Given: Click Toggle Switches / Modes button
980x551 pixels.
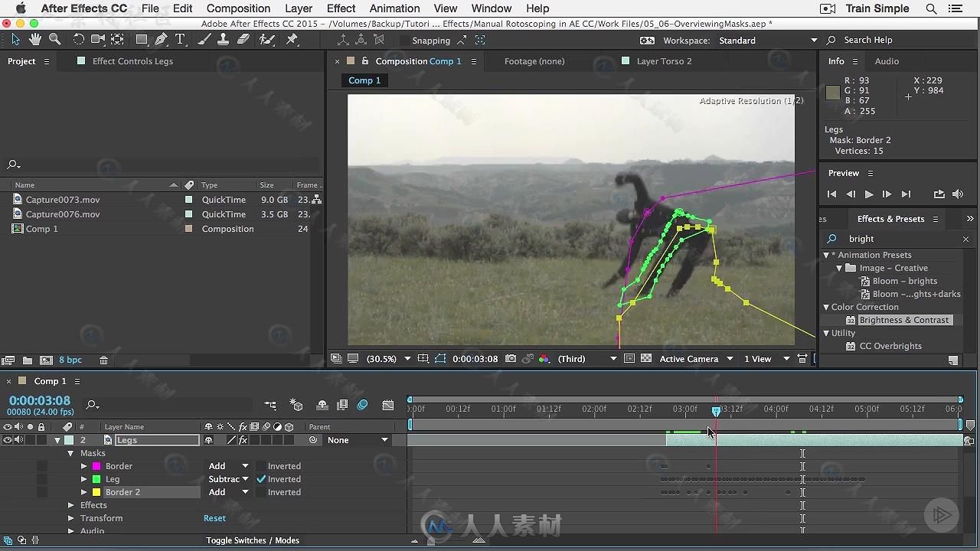Looking at the screenshot, I should [253, 540].
